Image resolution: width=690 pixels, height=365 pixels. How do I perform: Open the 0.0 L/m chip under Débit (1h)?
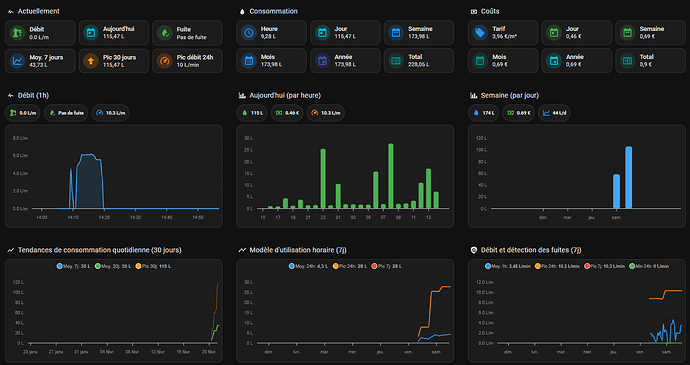coord(23,113)
